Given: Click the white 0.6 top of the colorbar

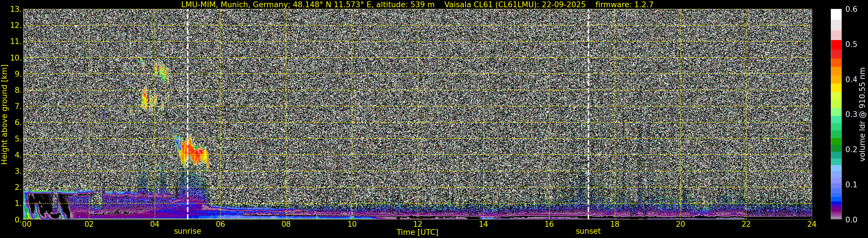Looking at the screenshot, I should (836, 14).
